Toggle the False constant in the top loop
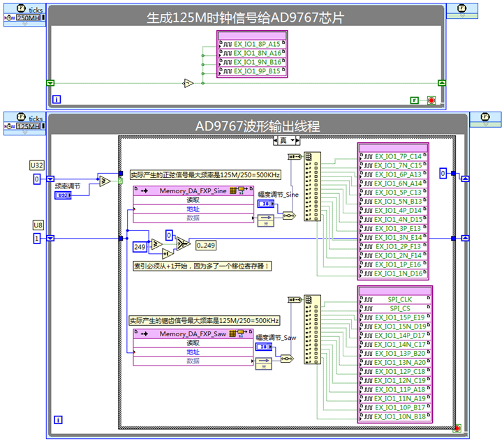Screen dimensions: 504x443 (415, 100)
